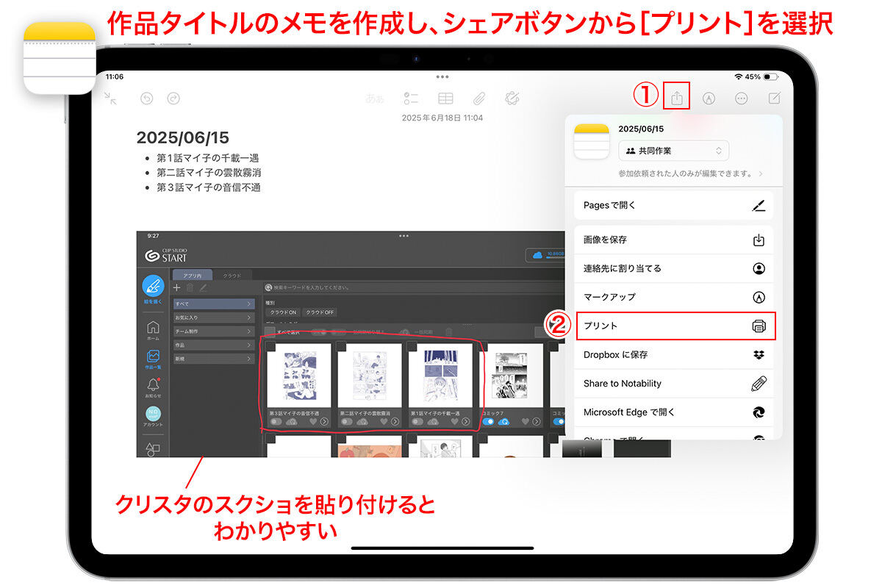This screenshot has width=882, height=588.
Task: Switch to アプリ内 tab in Clip Studio
Action: (192, 276)
